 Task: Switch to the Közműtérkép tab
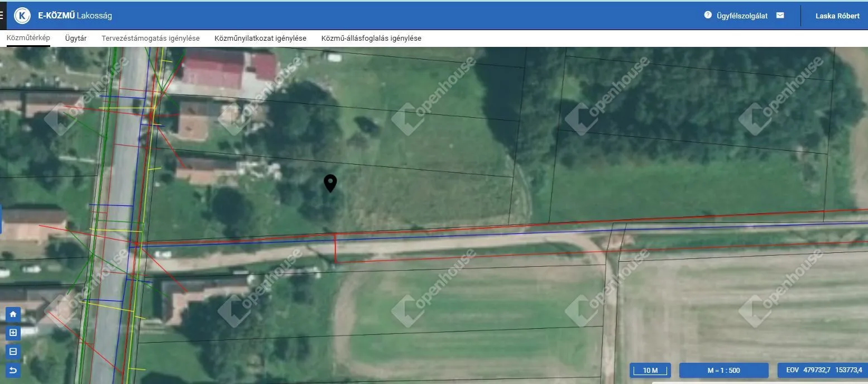[x=28, y=39]
